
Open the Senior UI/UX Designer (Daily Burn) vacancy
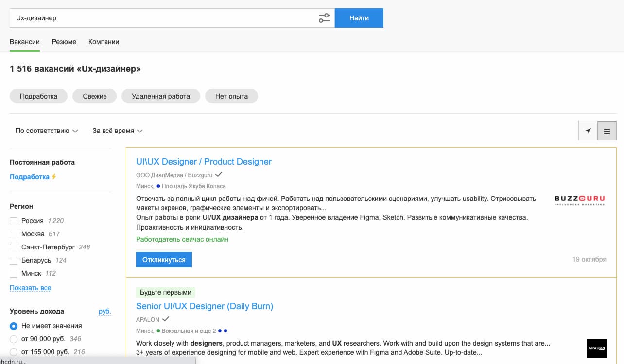204,306
